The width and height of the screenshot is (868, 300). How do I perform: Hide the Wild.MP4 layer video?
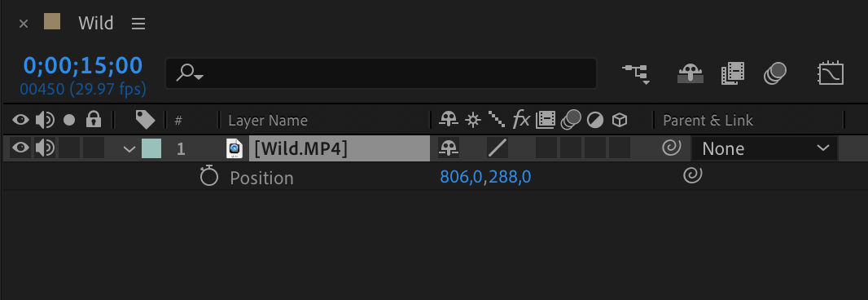tap(20, 148)
